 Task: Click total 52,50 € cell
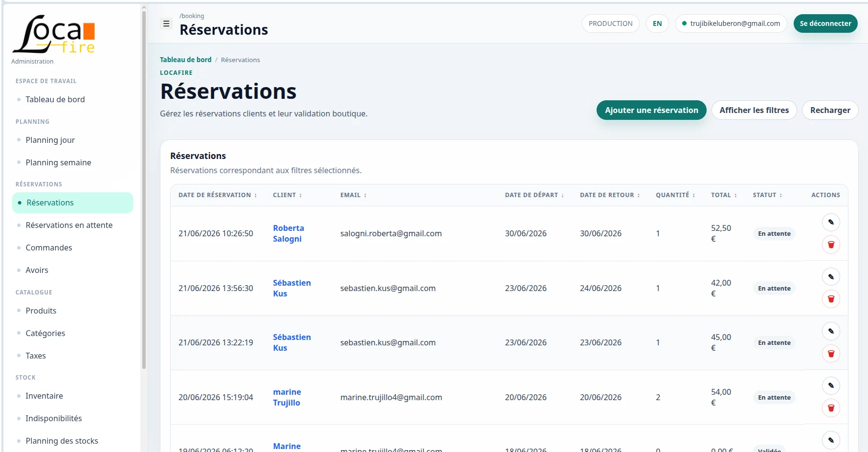point(721,233)
